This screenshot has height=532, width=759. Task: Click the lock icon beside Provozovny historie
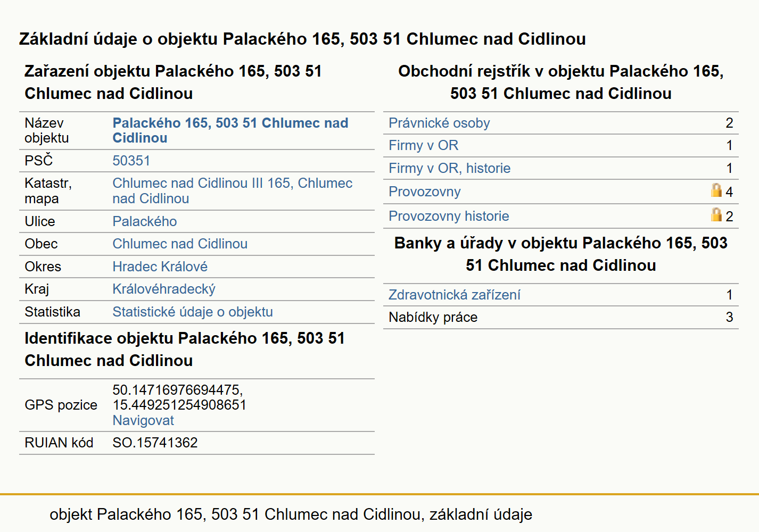[x=716, y=215]
